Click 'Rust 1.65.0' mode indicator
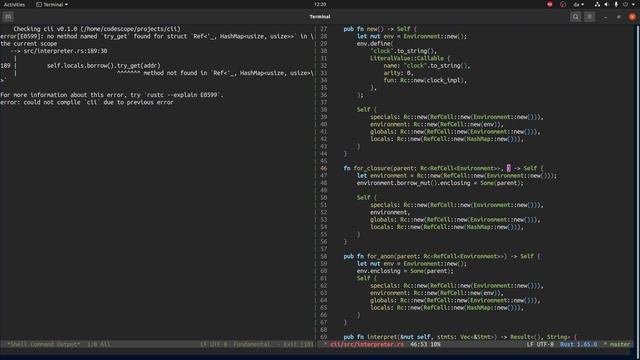The height and width of the screenshot is (360, 640). (x=578, y=344)
